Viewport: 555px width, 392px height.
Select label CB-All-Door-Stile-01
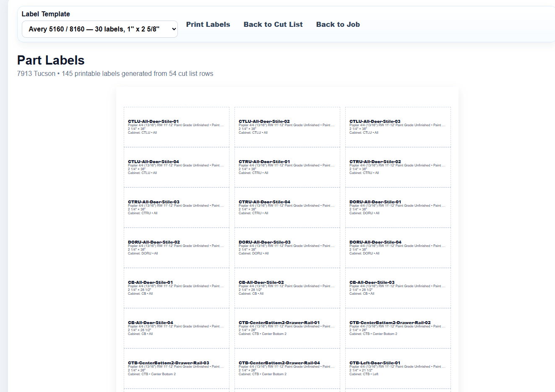tap(177, 288)
